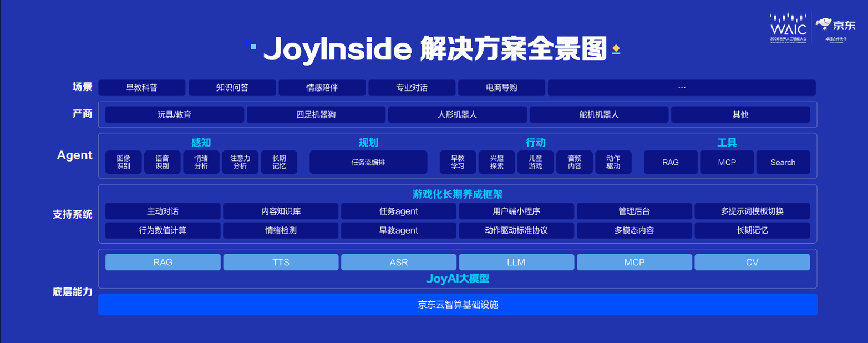Toggle the 长期记忆 block under 感知
This screenshot has height=343, width=868.
pos(279,162)
